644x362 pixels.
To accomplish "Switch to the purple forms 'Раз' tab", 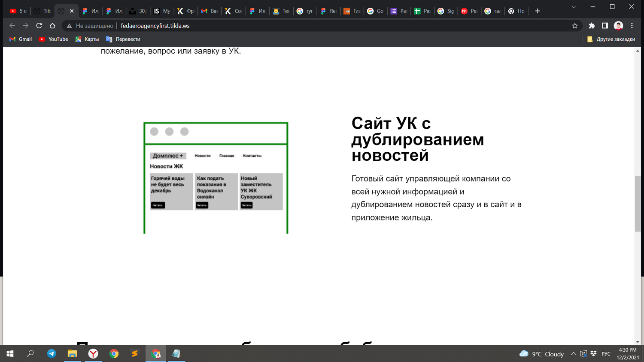I will (399, 11).
